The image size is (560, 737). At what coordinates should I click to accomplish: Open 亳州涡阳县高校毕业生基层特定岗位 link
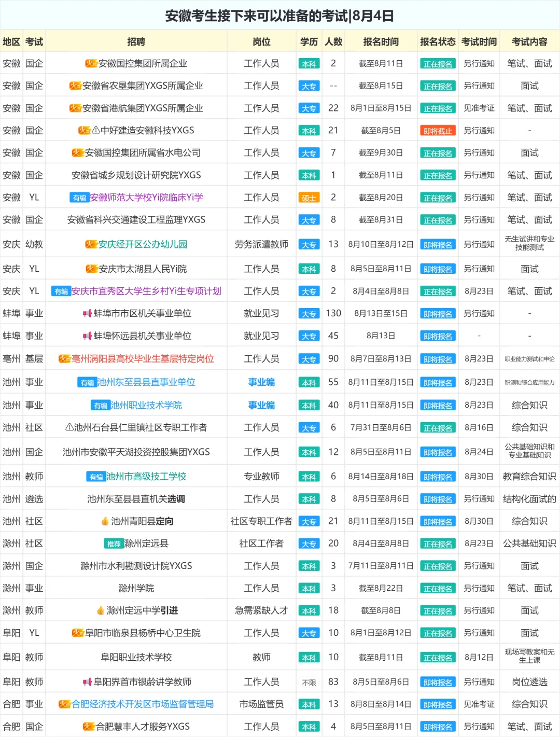tap(143, 359)
